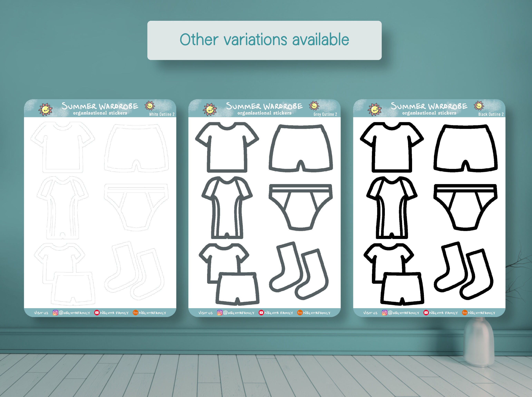Click large sun icon on Grey Outline sheet
Image resolution: width=532 pixels, height=397 pixels.
[x=210, y=110]
